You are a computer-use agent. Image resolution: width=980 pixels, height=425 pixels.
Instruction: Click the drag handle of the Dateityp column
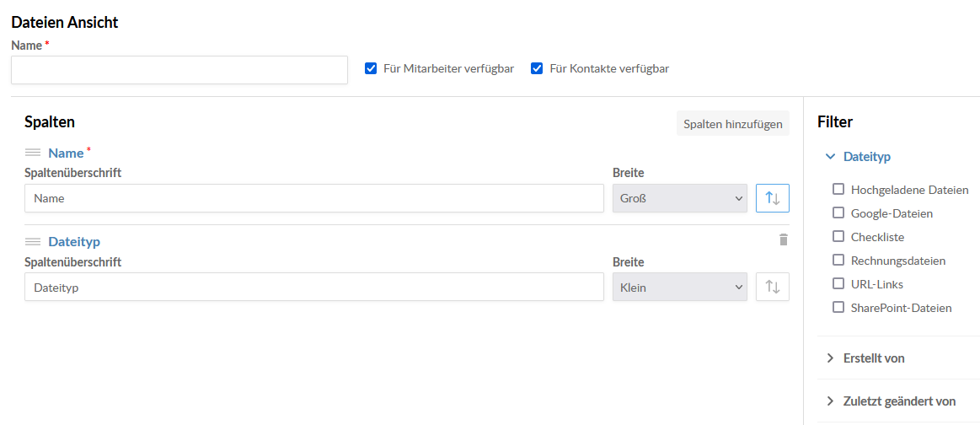point(33,241)
